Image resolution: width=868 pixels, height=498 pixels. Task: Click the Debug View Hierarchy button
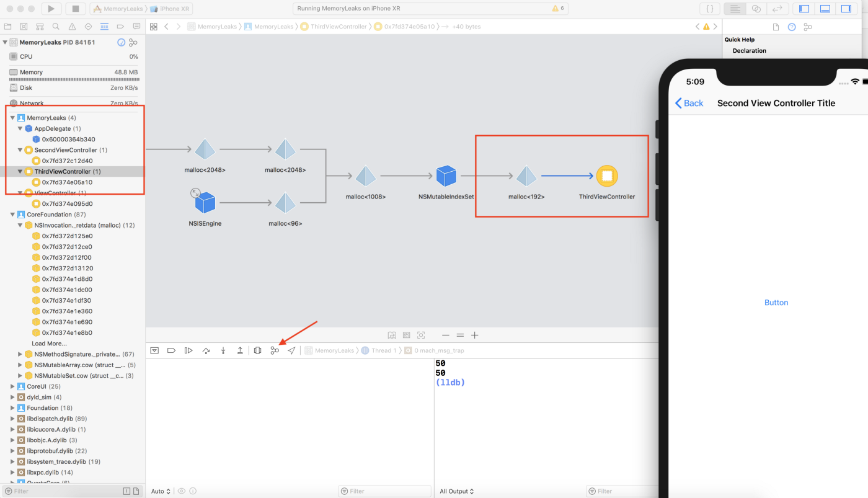click(x=257, y=350)
